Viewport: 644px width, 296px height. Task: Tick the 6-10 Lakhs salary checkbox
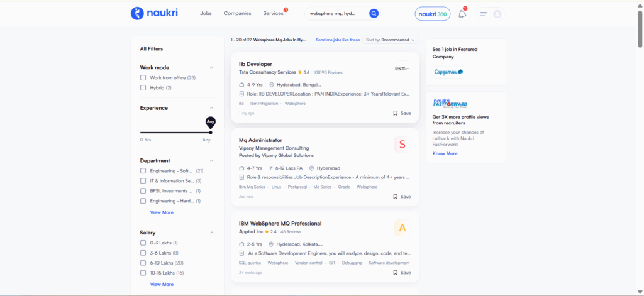(x=143, y=263)
